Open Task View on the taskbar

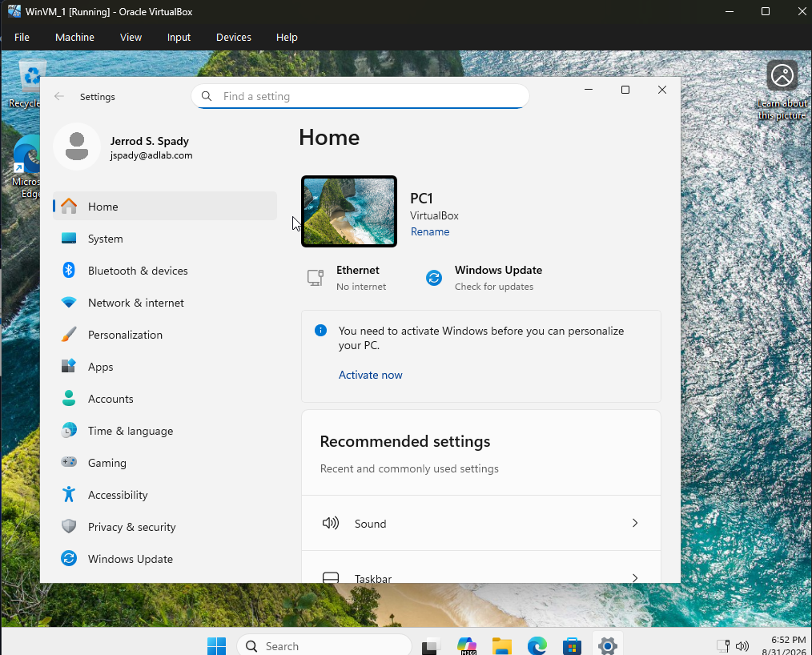431,646
